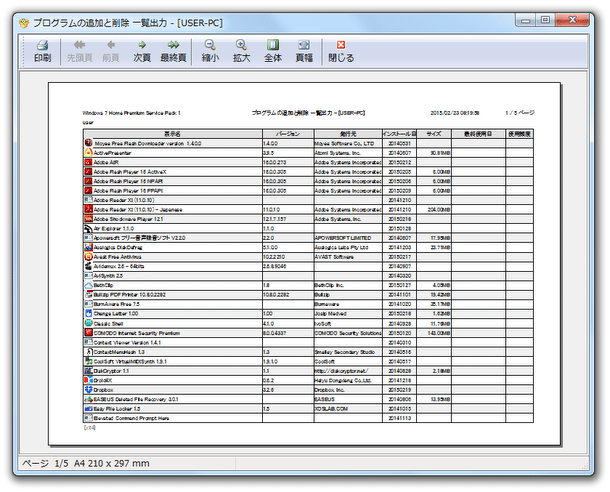
Task: Click the Dropbox row icon
Action: click(x=88, y=389)
